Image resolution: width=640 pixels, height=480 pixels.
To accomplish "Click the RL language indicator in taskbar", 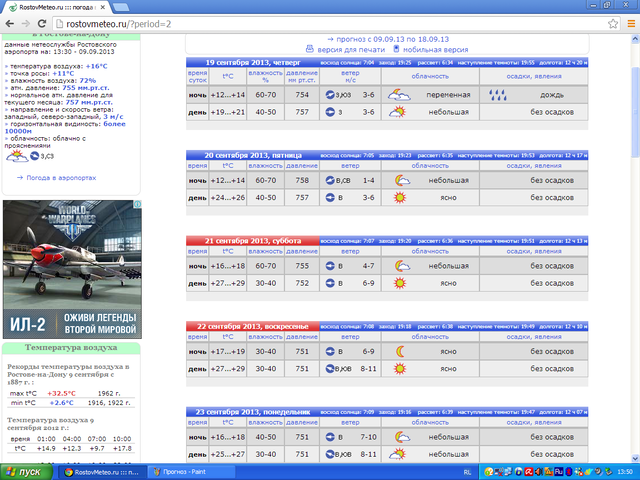I will tap(467, 472).
